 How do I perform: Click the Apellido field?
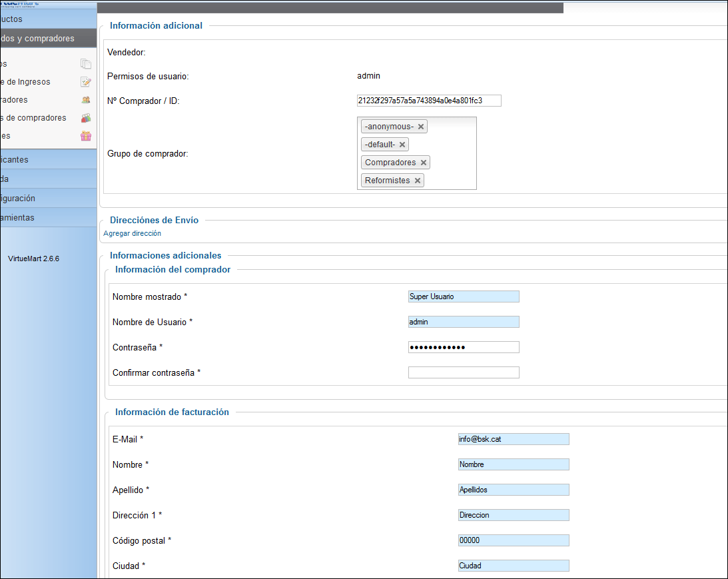[514, 490]
